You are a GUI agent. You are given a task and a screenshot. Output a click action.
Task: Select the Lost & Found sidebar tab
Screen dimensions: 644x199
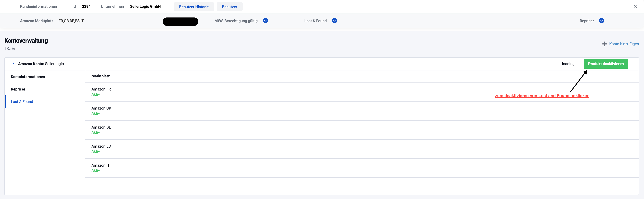(x=22, y=102)
